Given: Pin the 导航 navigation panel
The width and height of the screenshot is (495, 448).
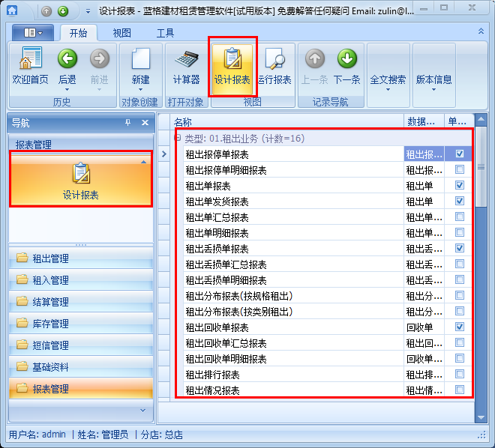Looking at the screenshot, I should 127,123.
